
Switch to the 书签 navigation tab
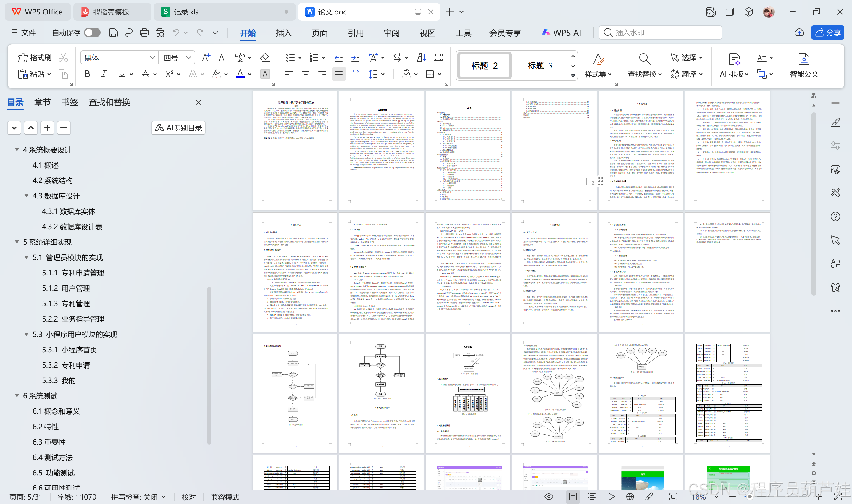pos(70,102)
